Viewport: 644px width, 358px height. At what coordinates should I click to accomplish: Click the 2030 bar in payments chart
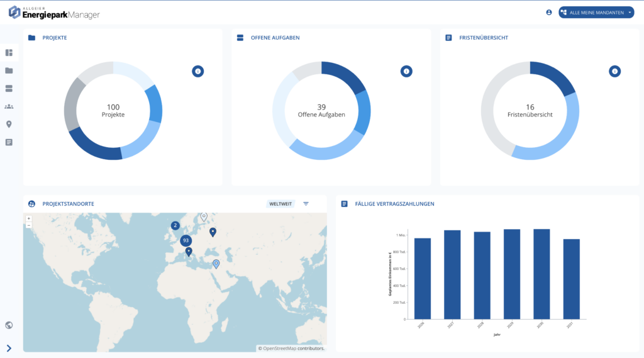pyautogui.click(x=541, y=274)
